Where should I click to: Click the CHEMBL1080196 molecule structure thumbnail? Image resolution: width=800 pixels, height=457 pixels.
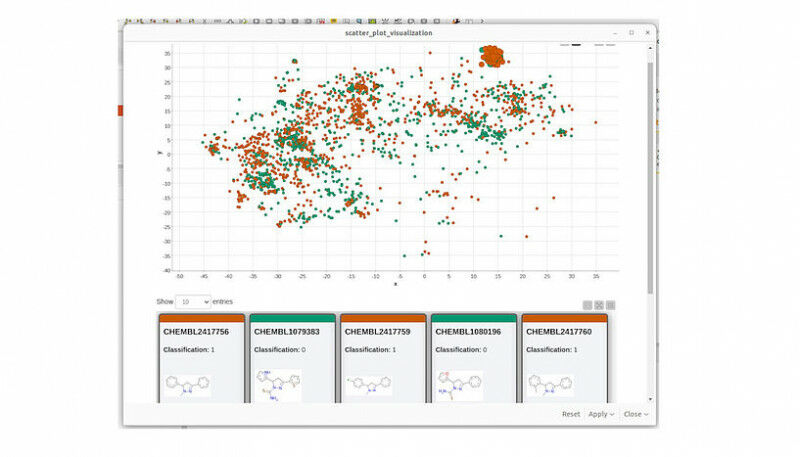point(459,384)
